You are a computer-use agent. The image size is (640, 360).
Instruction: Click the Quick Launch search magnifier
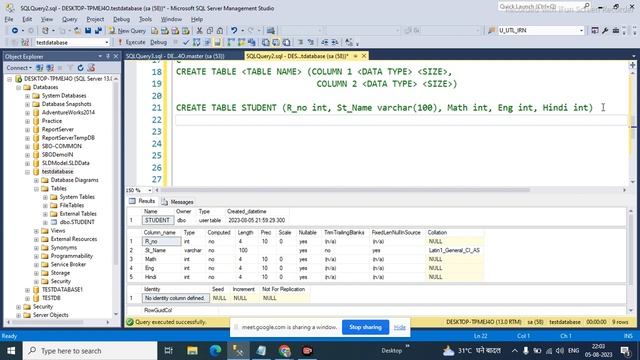(587, 6)
